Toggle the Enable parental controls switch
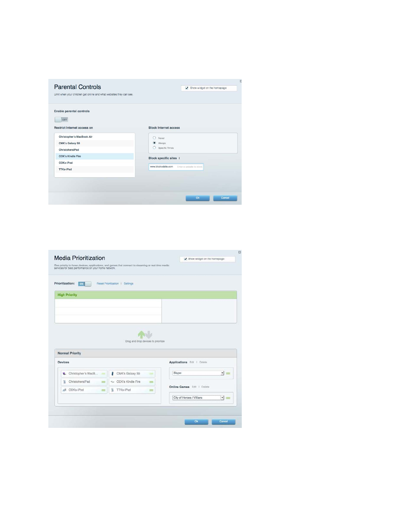 click(x=61, y=120)
